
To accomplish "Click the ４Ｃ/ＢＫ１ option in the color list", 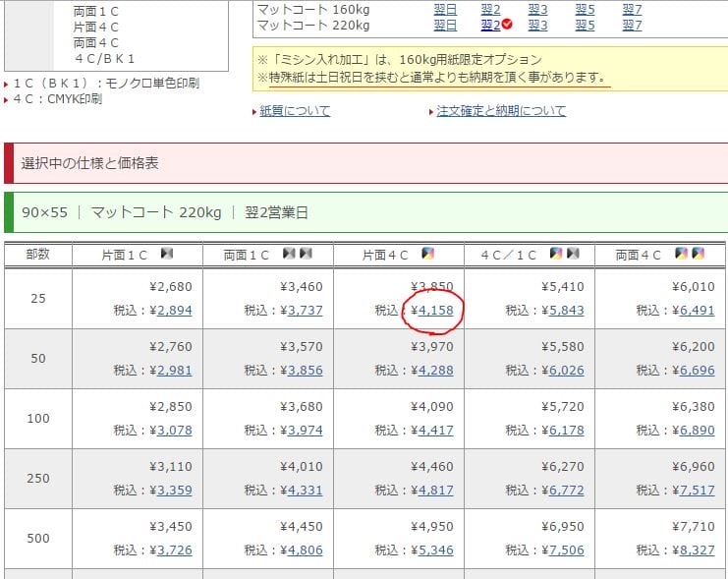I will coord(104,58).
